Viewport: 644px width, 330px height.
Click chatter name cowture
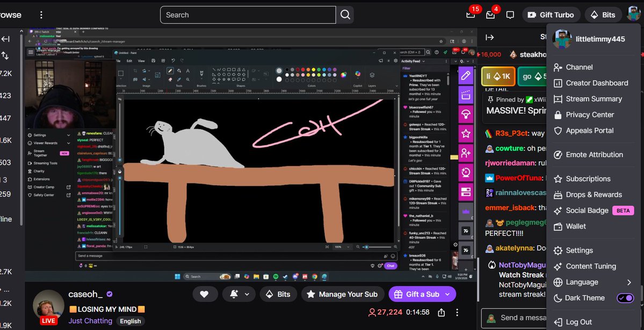coord(510,148)
